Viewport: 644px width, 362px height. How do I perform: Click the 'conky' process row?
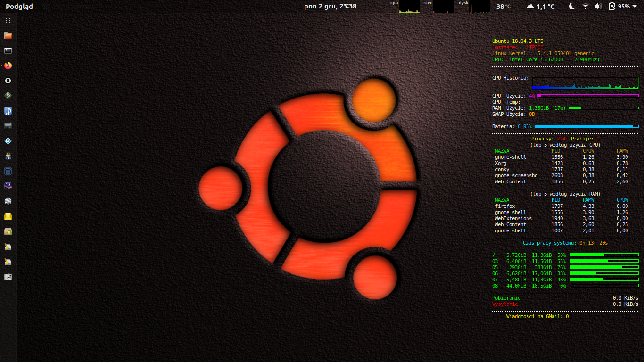pyautogui.click(x=561, y=169)
